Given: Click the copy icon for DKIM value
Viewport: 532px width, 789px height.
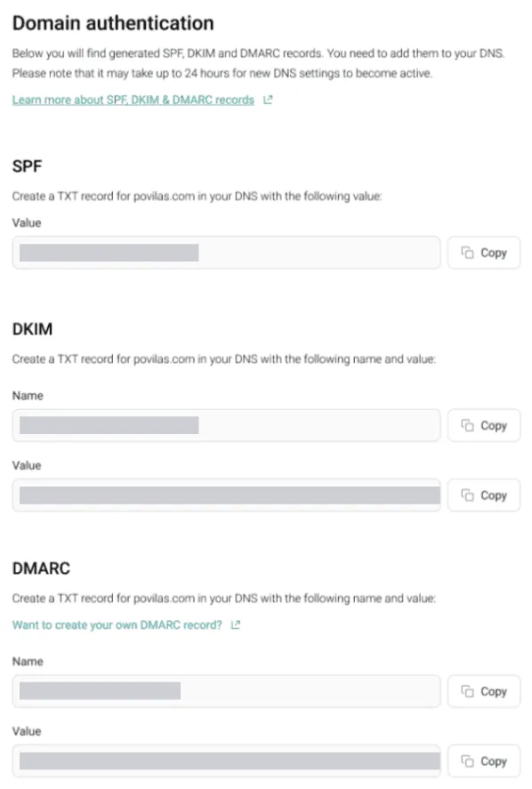Looking at the screenshot, I should 468,495.
